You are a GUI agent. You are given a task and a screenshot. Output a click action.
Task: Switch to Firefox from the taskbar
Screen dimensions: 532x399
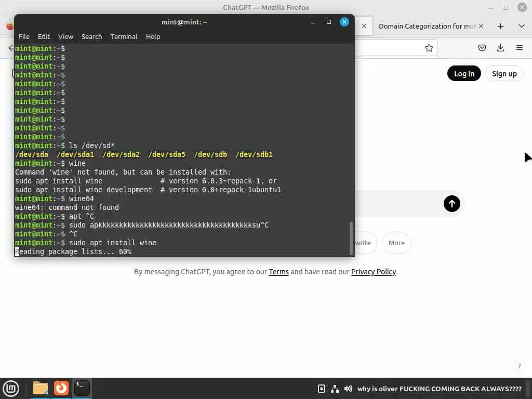(x=61, y=388)
